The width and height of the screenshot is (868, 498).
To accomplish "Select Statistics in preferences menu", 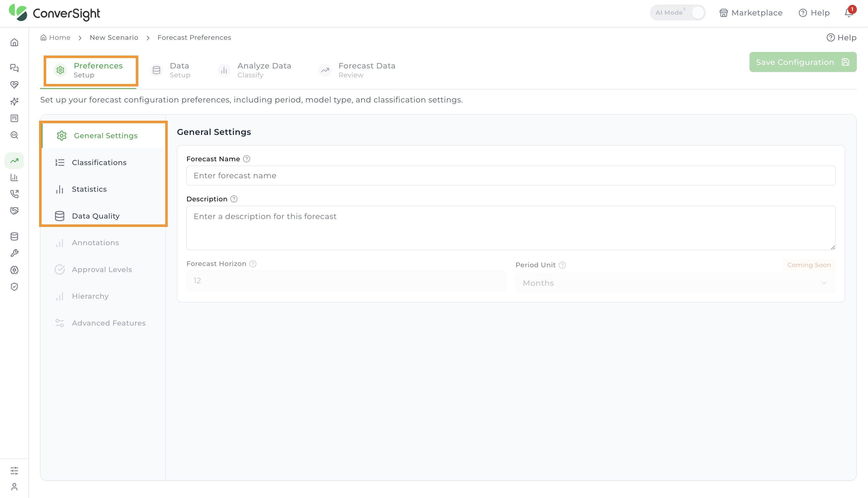I will [x=103, y=189].
